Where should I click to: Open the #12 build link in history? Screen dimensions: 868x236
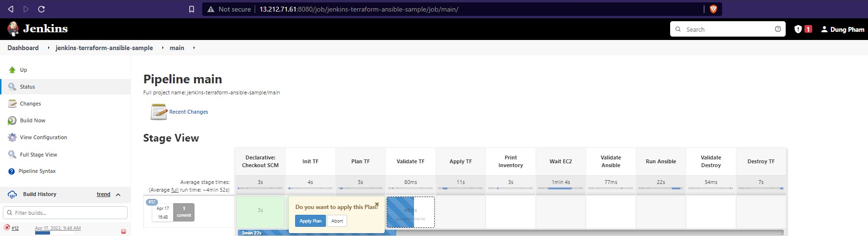[x=15, y=228]
